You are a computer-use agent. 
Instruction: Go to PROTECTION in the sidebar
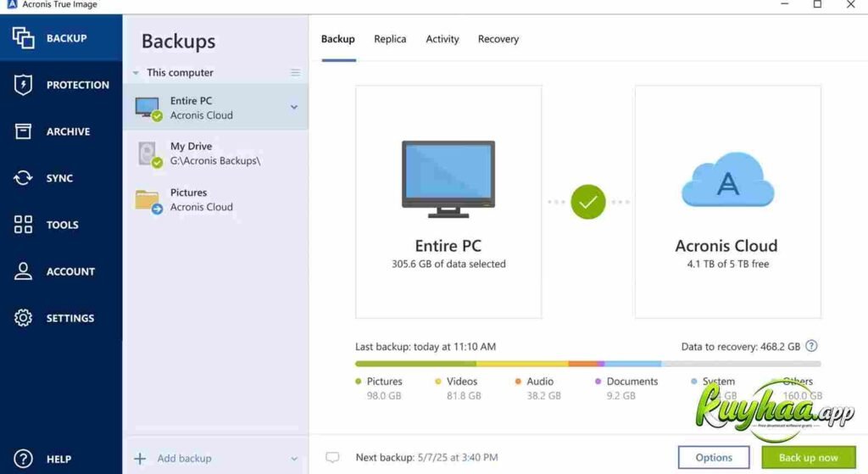pyautogui.click(x=61, y=84)
